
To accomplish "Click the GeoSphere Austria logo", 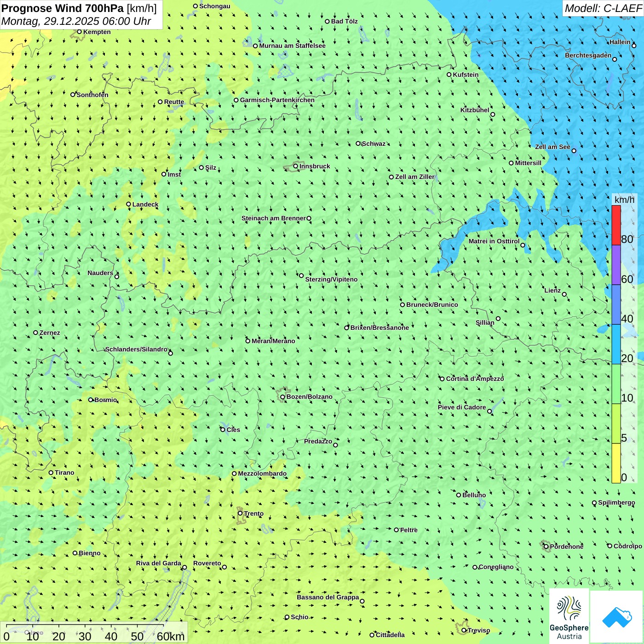I will 569,616.
